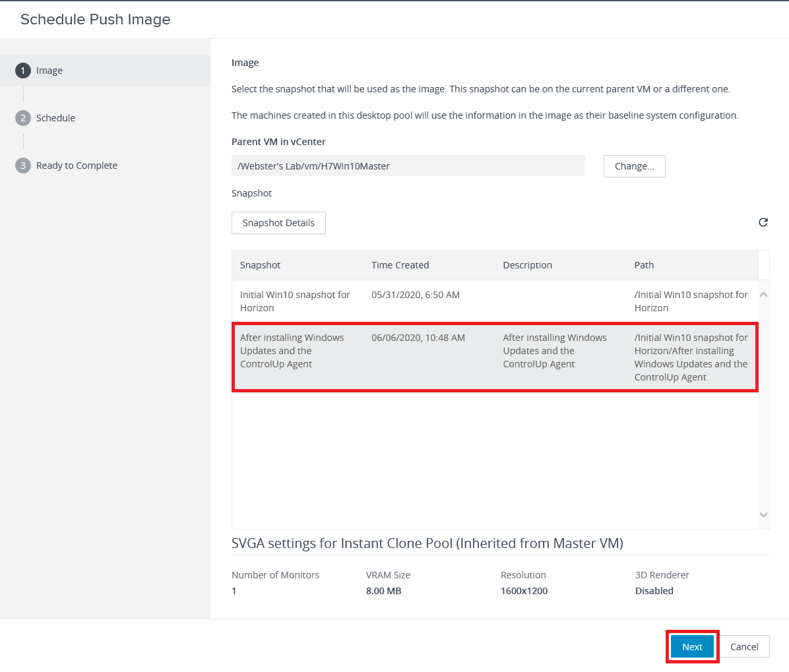Select step 1 Image number icon
Screen dimensions: 789x672
coord(23,71)
